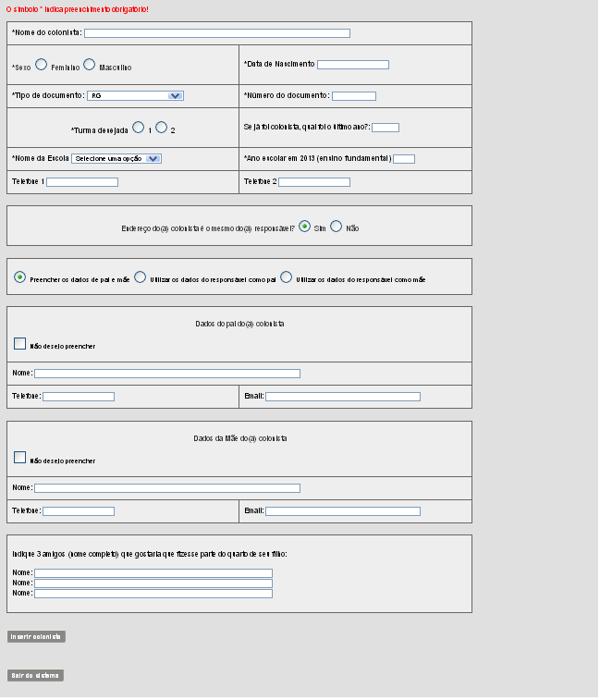The height and width of the screenshot is (700, 600).
Task: Focus the Data de Nascimento field
Action: click(x=352, y=65)
